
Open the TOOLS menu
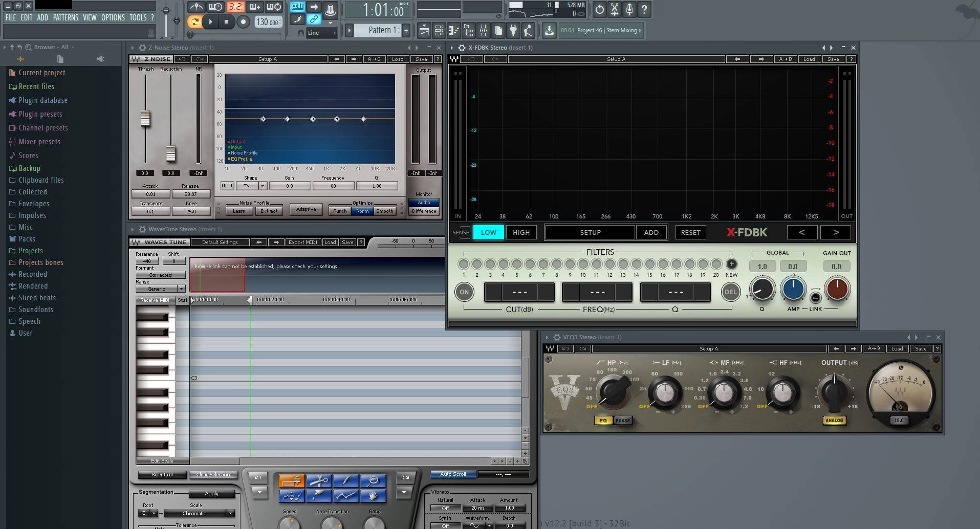pyautogui.click(x=138, y=17)
